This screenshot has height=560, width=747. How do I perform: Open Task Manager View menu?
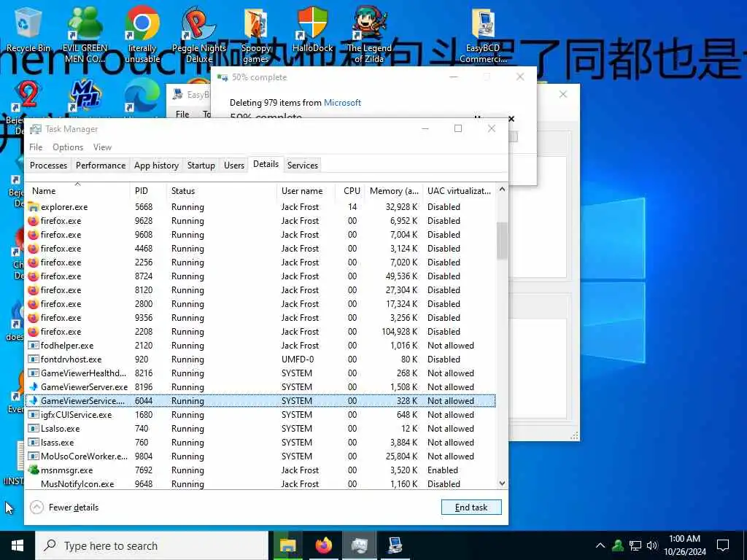pos(102,147)
